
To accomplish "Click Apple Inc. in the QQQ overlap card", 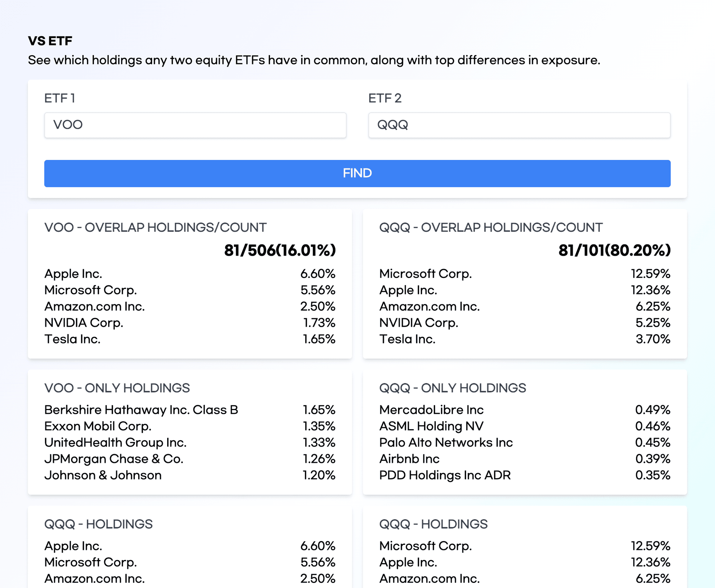I will [408, 290].
